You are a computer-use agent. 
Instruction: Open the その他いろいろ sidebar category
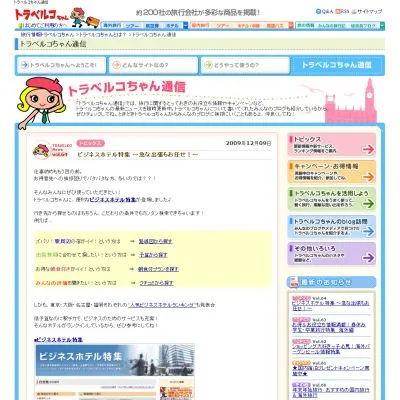(x=332, y=254)
